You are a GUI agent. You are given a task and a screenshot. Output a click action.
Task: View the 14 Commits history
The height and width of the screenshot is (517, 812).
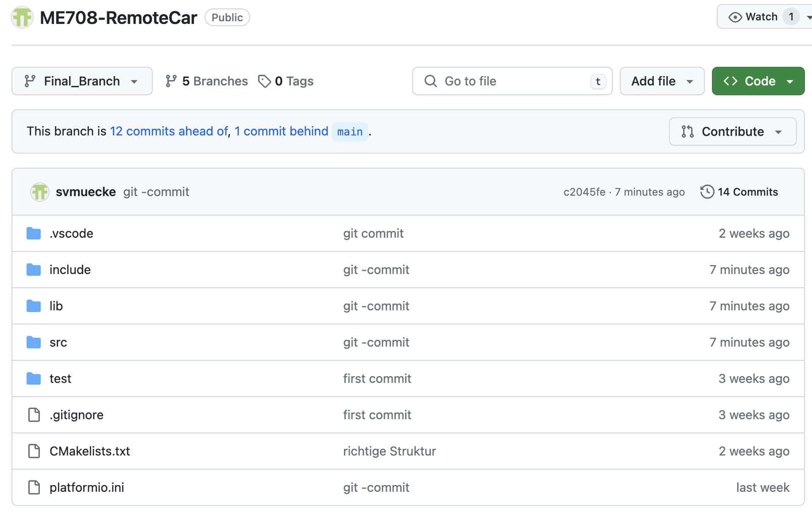[x=739, y=192]
